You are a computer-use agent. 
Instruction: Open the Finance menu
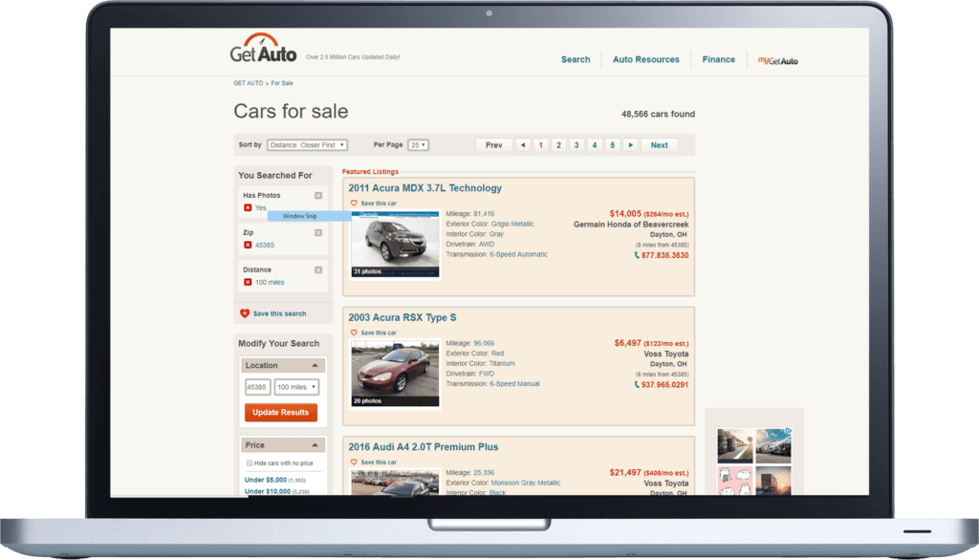click(x=719, y=59)
